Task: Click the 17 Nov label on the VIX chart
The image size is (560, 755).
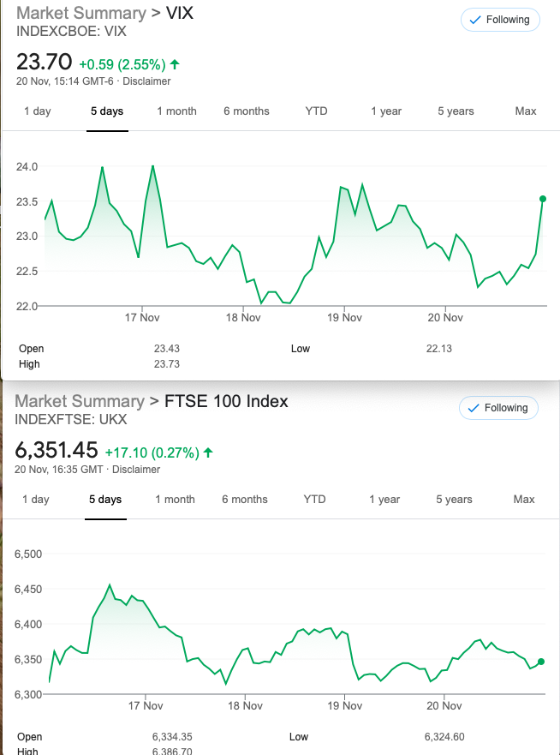Action: [142, 318]
